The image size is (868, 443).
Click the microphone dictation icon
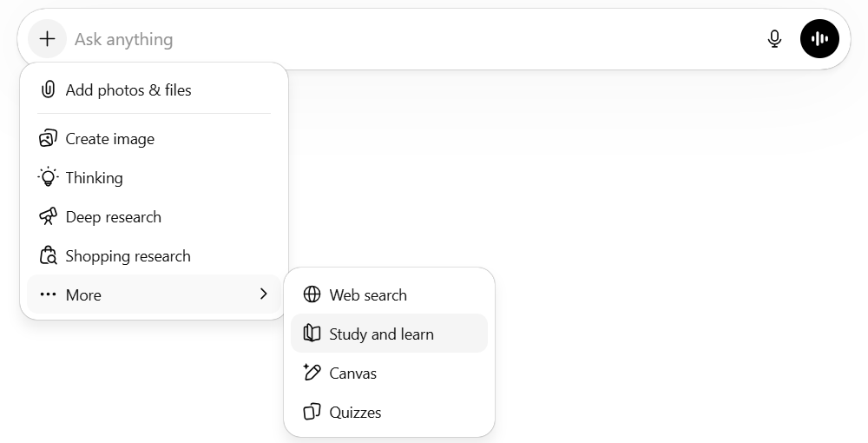point(775,39)
